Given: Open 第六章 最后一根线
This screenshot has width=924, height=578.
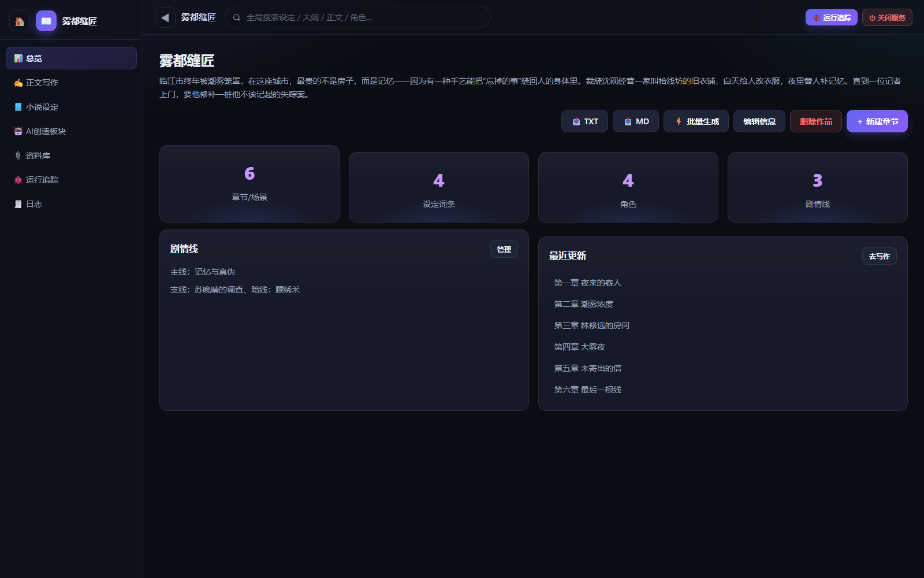Looking at the screenshot, I should (588, 390).
